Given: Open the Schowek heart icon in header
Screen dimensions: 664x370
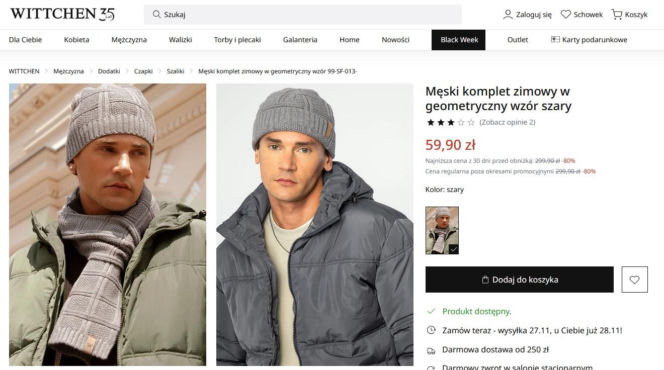Looking at the screenshot, I should [x=565, y=14].
